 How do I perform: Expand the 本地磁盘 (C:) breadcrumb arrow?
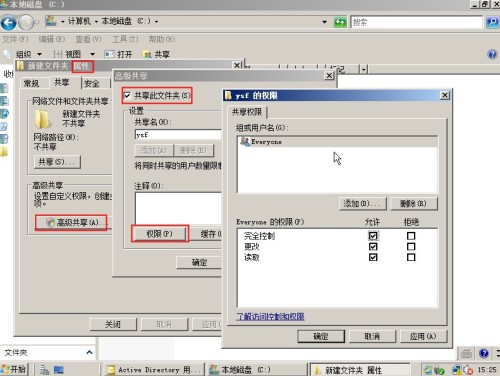[x=156, y=22]
